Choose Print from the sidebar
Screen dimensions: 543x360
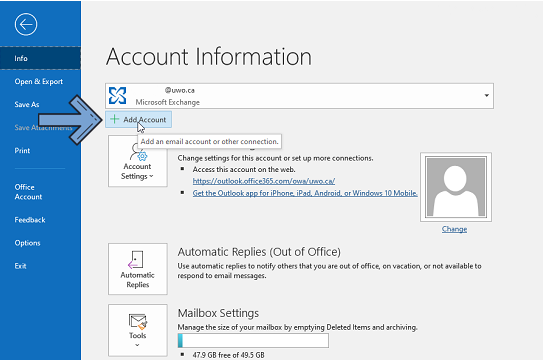(22, 151)
